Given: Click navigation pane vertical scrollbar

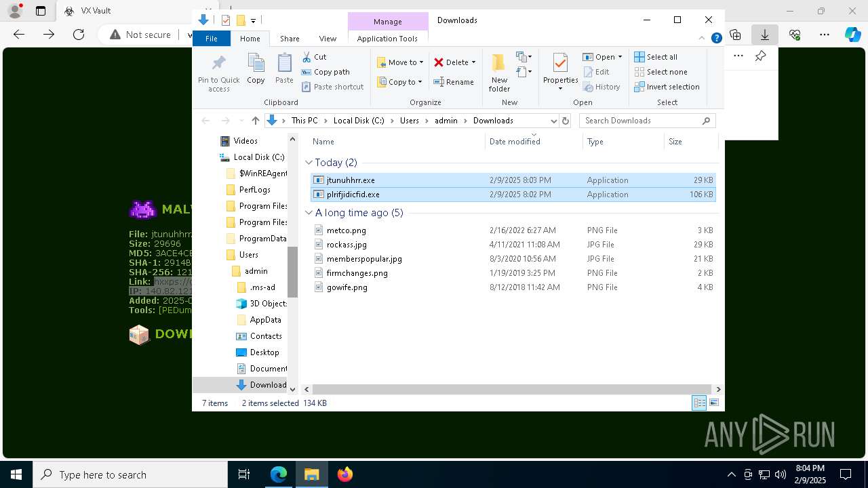Looking at the screenshot, I should (293, 272).
